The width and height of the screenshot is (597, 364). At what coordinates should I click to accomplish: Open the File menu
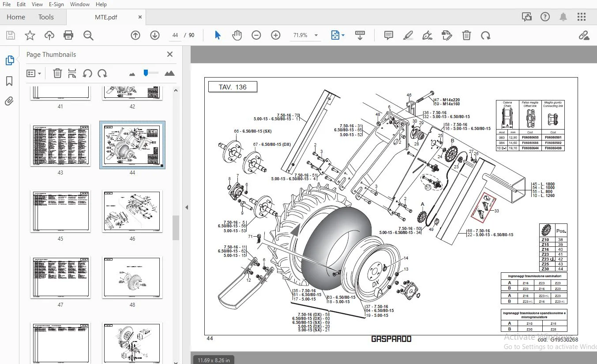click(7, 4)
